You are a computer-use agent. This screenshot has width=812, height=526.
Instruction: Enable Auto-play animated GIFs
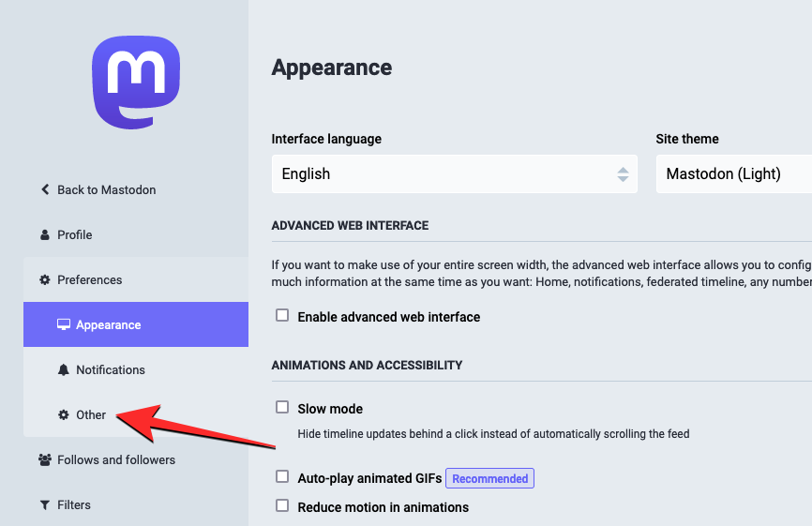[x=282, y=477]
